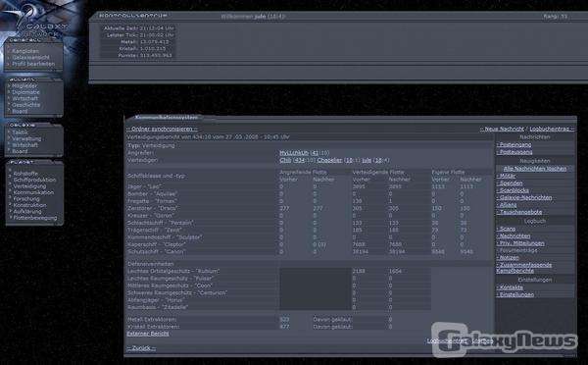Viewport: 588px width, 365px height.
Task: Open Wirtschaft in the Galaxie menu
Action: [24, 145]
